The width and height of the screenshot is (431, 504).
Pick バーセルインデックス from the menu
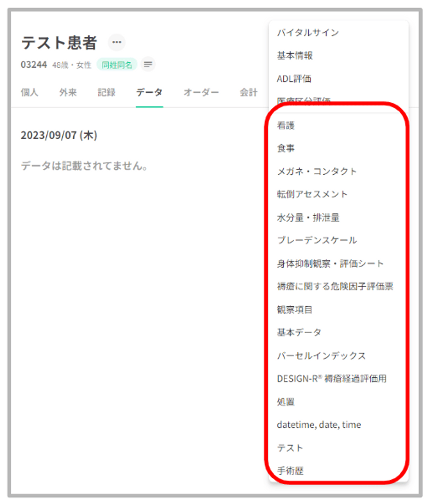(321, 356)
